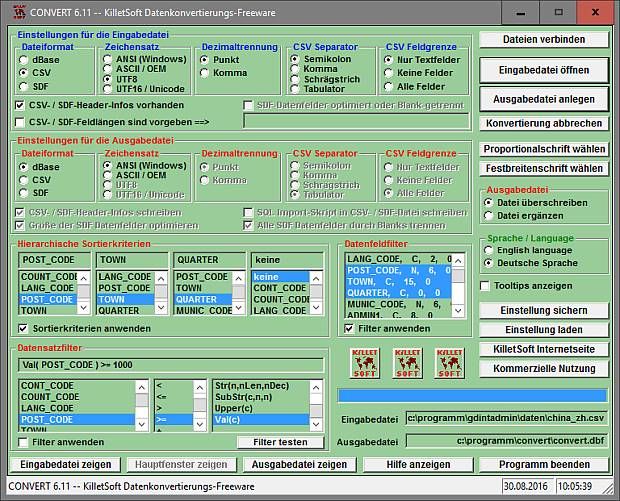This screenshot has height=501, width=620.
Task: Select MUNIC_CODE row in Datenfeldfilter list
Action: click(399, 304)
